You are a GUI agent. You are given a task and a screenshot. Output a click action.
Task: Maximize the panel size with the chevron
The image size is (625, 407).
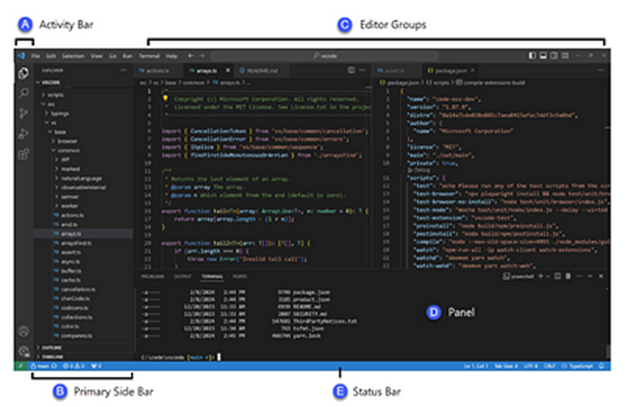pos(590,276)
